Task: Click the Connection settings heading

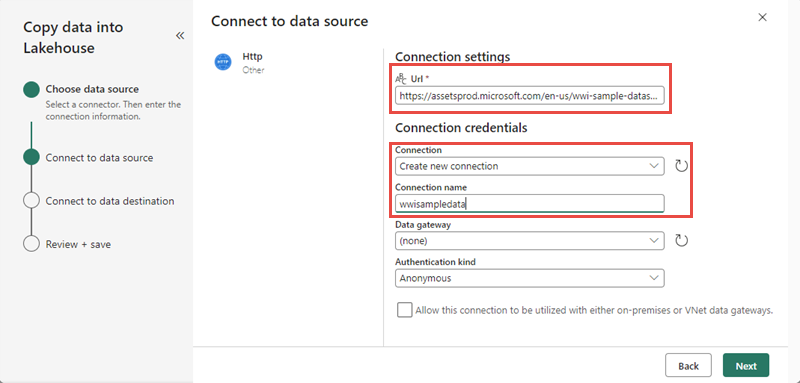Action: tap(453, 57)
